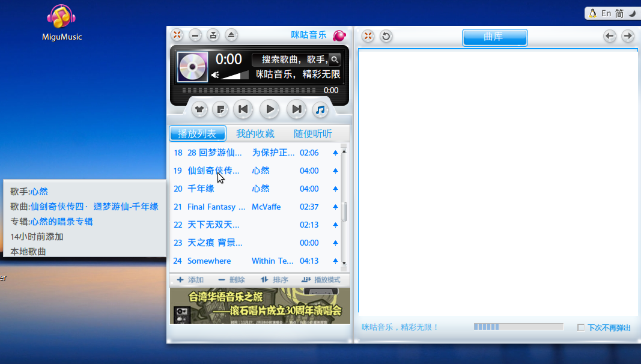Click the artist name 'McVaffe' in the playlist
The image size is (641, 364).
(266, 207)
